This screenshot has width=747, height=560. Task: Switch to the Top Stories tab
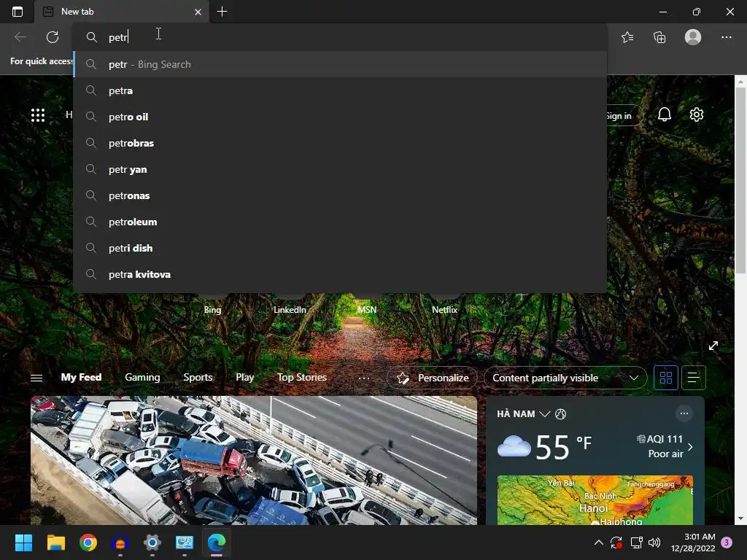pos(302,377)
